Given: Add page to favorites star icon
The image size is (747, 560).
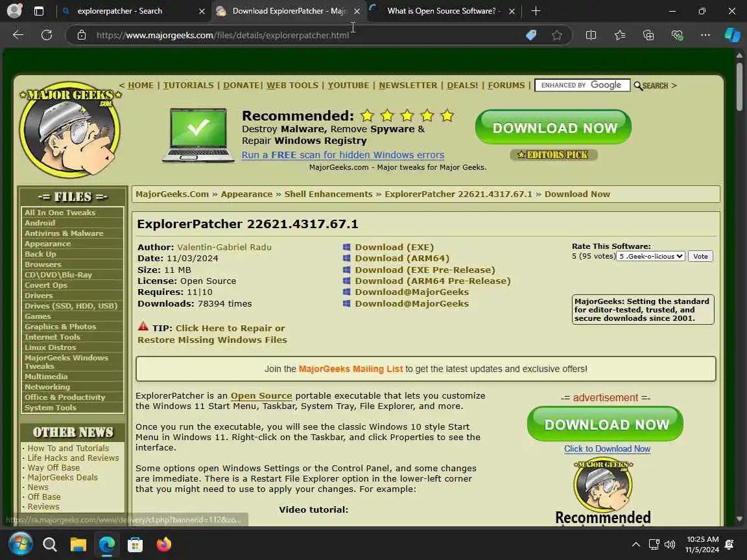Looking at the screenshot, I should coord(556,35).
